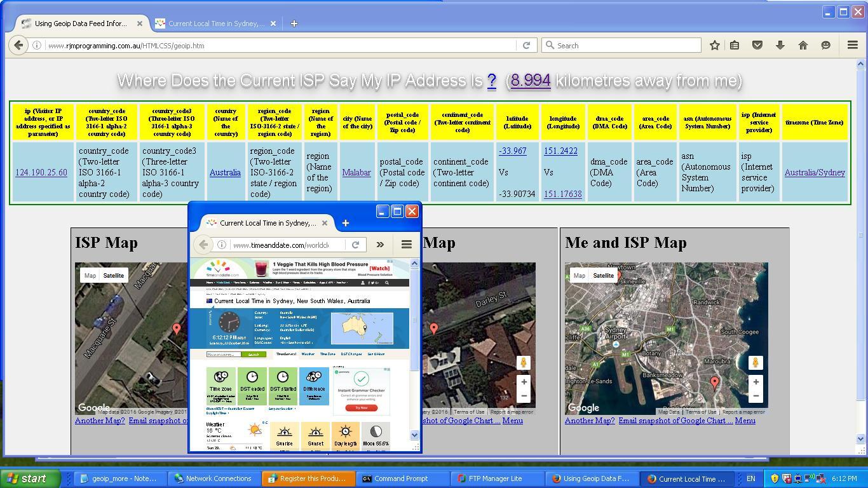Click 'Another Map?' under Me and ISP Map
This screenshot has height=488, width=868.
click(590, 420)
